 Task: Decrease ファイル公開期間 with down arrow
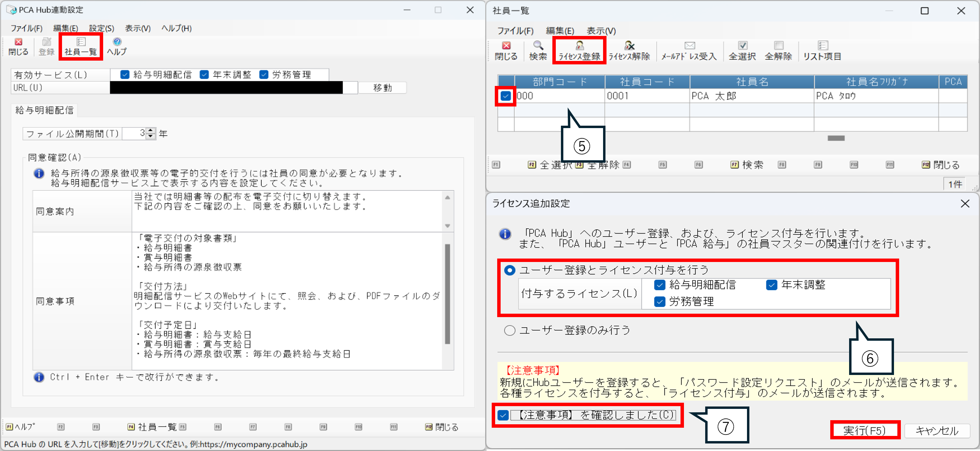151,136
